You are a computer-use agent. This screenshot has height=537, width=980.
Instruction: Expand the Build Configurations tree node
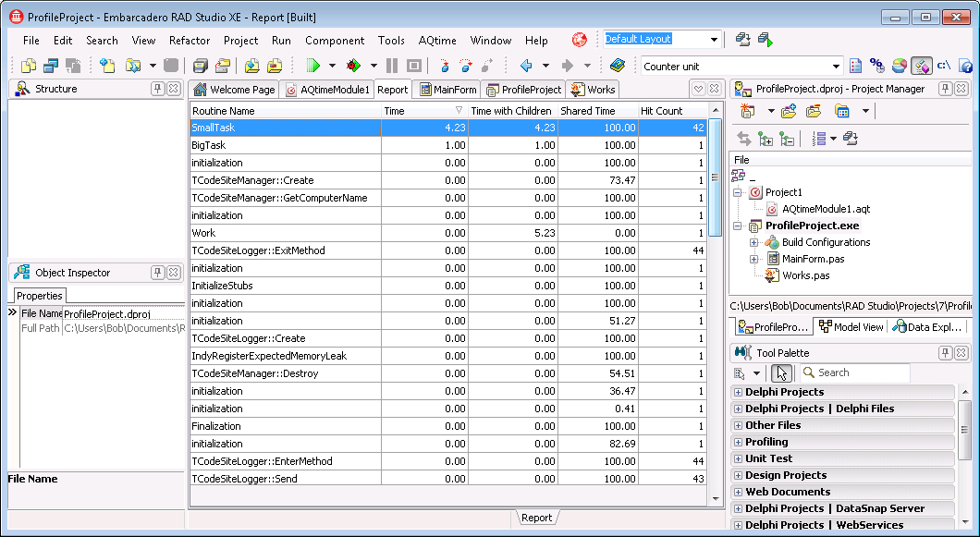[753, 242]
